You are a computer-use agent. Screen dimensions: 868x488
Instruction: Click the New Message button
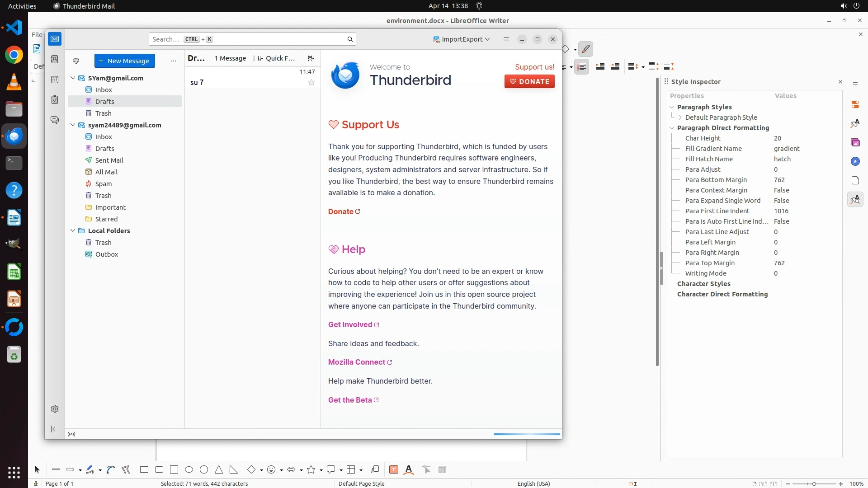pyautogui.click(x=124, y=61)
